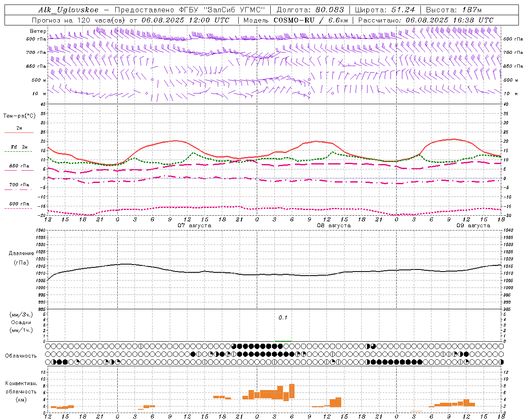
Task: Click the 'Модель COSMO-RU / 6.6км' text
Action: (295, 20)
